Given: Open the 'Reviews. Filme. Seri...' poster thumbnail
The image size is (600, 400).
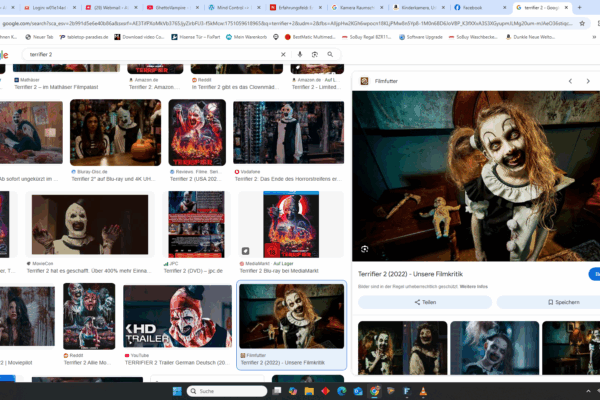Looking at the screenshot, I should pos(197,132).
